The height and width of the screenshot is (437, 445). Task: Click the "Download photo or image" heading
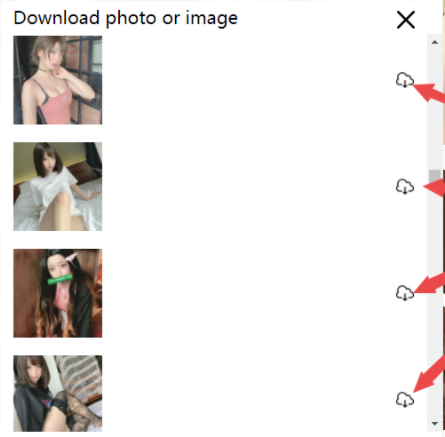(x=126, y=18)
